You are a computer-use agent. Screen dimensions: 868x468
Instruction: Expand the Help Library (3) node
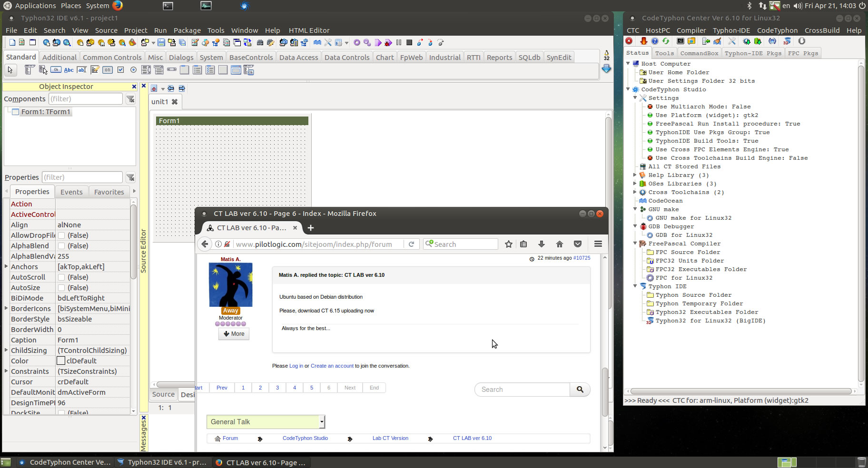[x=635, y=175]
